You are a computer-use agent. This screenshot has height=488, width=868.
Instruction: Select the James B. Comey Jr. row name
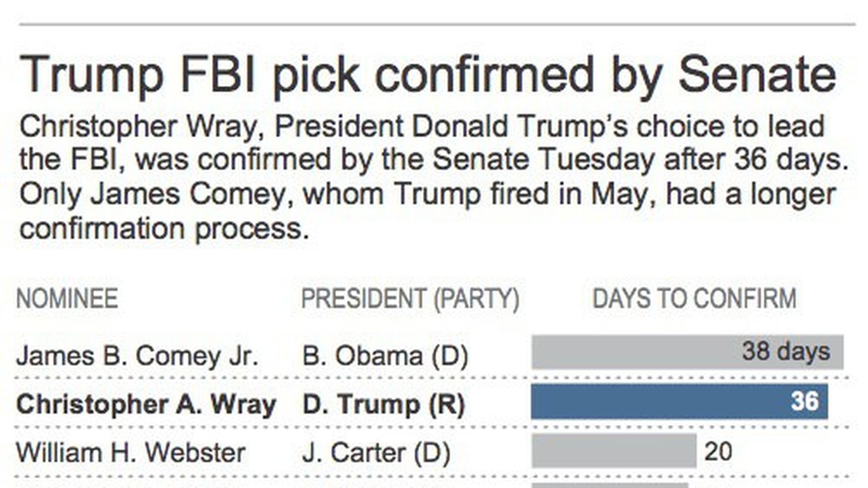coord(137,356)
